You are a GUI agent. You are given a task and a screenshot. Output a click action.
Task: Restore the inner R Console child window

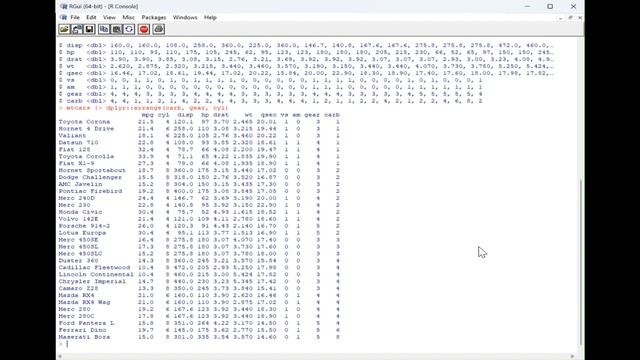pos(570,18)
